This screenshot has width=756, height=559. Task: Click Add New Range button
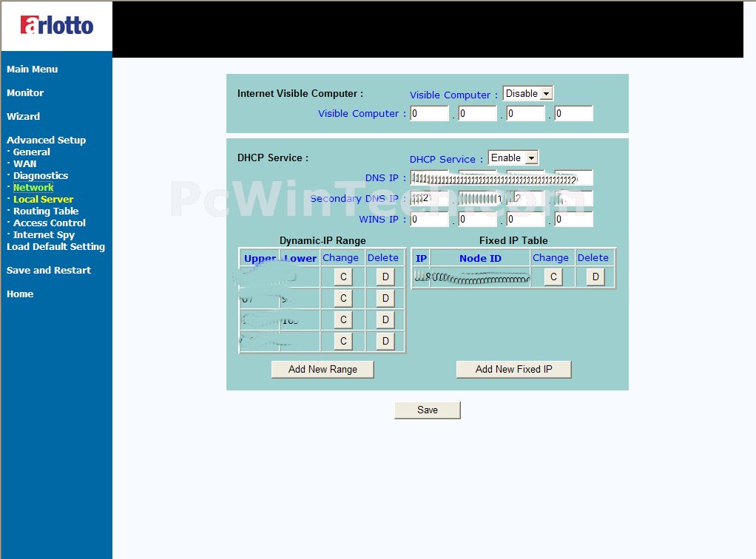point(323,370)
